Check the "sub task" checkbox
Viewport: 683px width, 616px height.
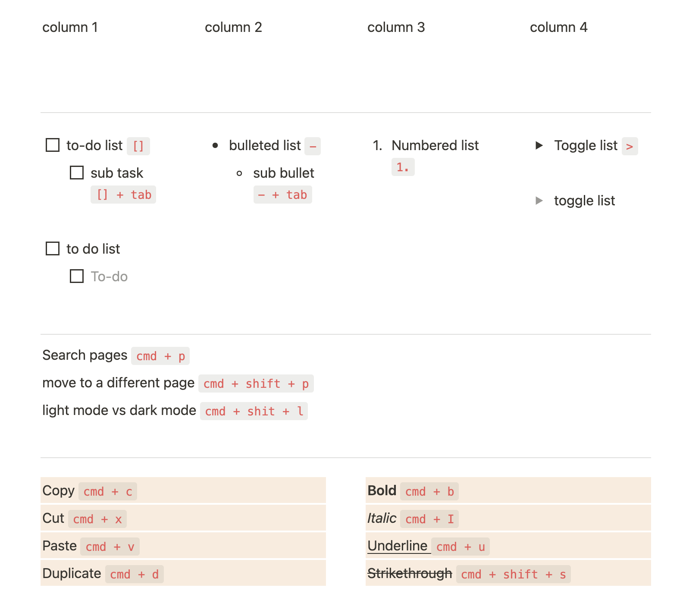click(77, 173)
